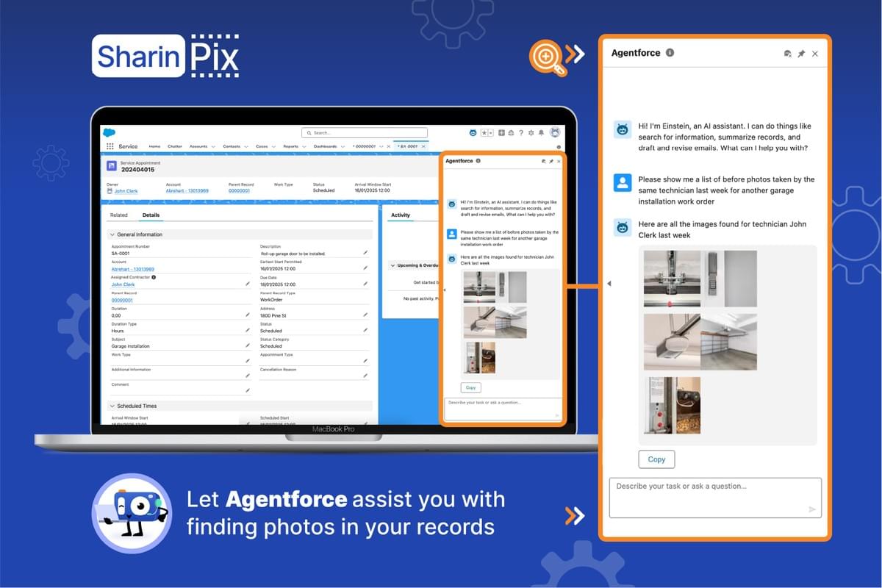
Task: Collapse the Upcoming & Overdue section
Action: [392, 265]
